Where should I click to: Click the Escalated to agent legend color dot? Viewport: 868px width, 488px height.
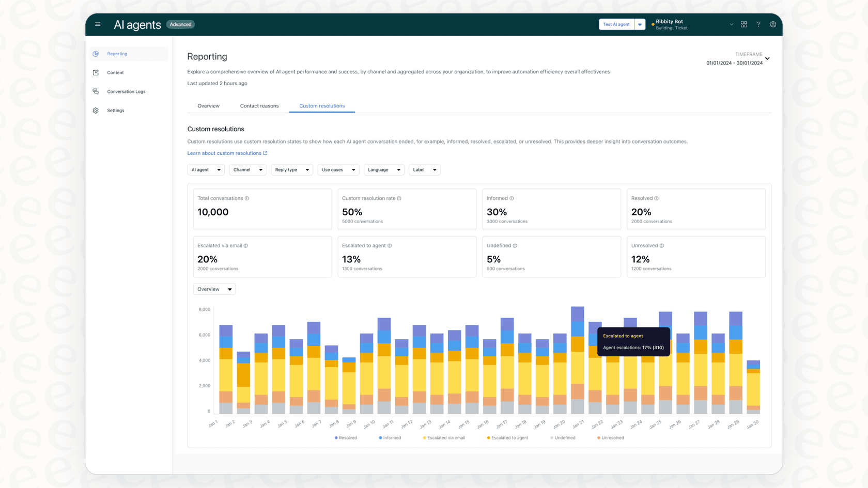(x=488, y=437)
